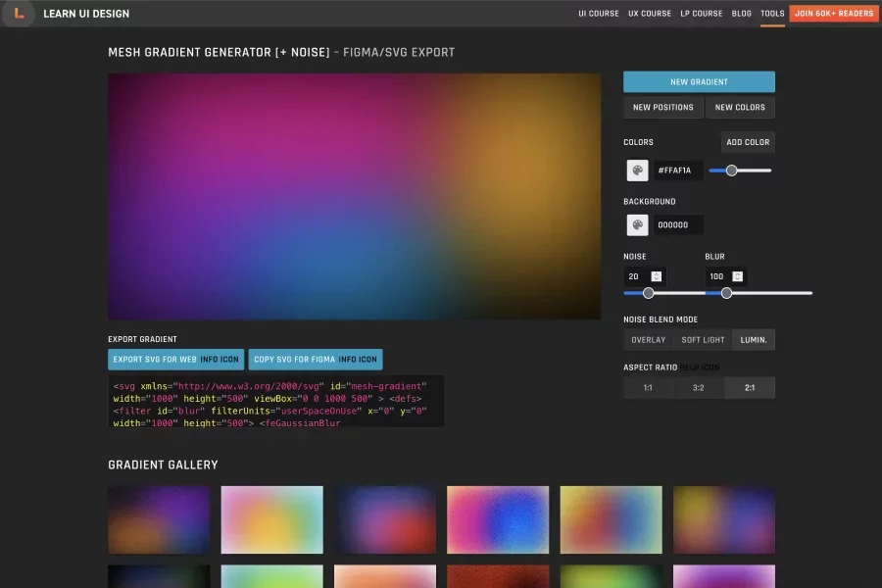
Task: Select the 1:1 aspect ratio option
Action: [648, 388]
